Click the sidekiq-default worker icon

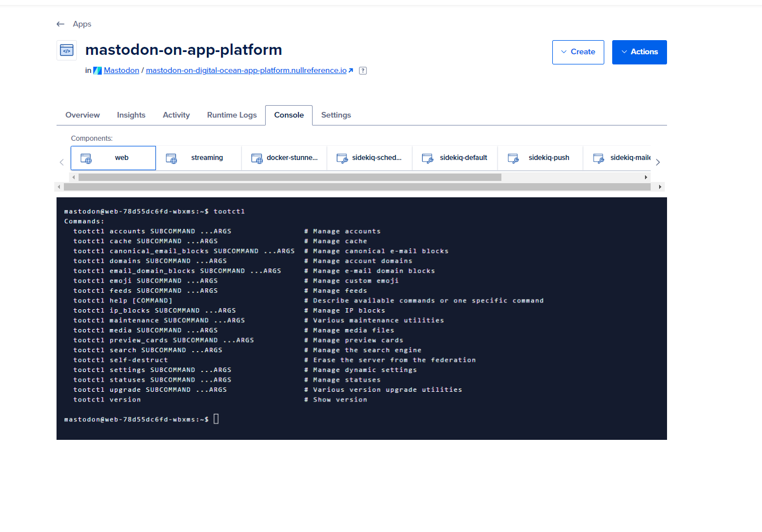click(427, 158)
